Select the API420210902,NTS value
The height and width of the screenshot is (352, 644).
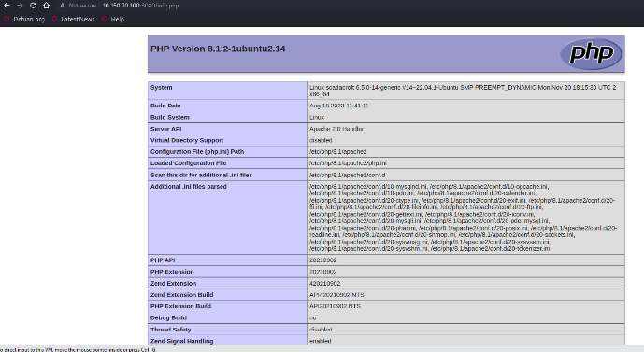336,294
